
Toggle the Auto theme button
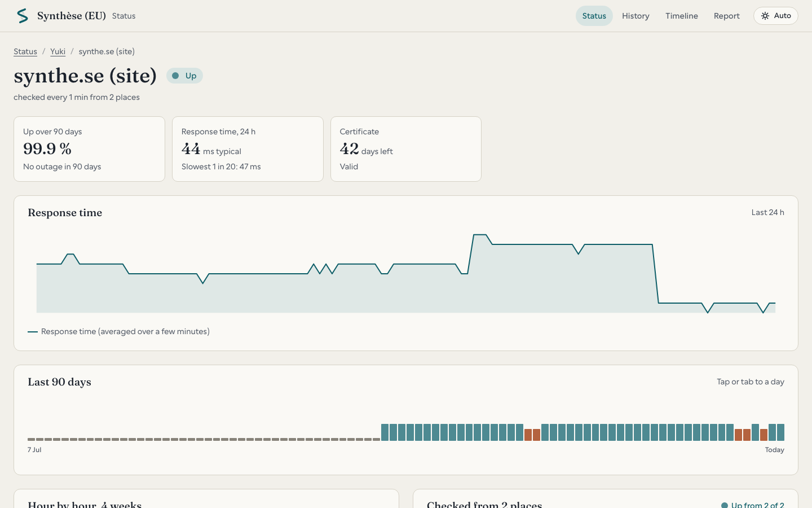point(775,16)
